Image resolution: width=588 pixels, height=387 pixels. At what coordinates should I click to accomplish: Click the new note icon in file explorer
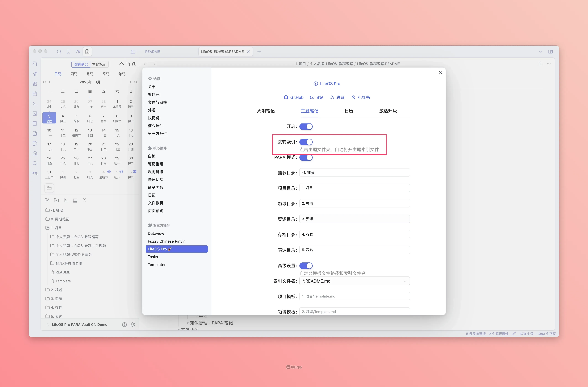click(47, 200)
